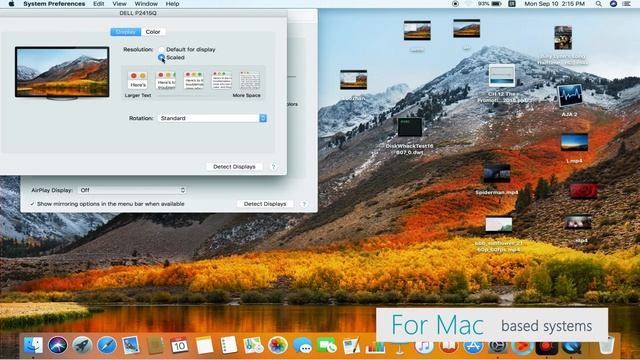Open System Preferences menu

[x=54, y=4]
